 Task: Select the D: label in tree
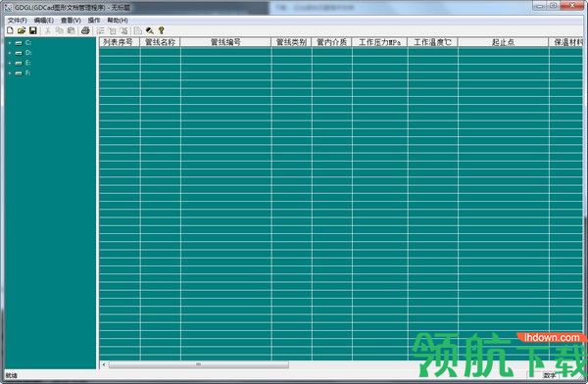pyautogui.click(x=28, y=53)
